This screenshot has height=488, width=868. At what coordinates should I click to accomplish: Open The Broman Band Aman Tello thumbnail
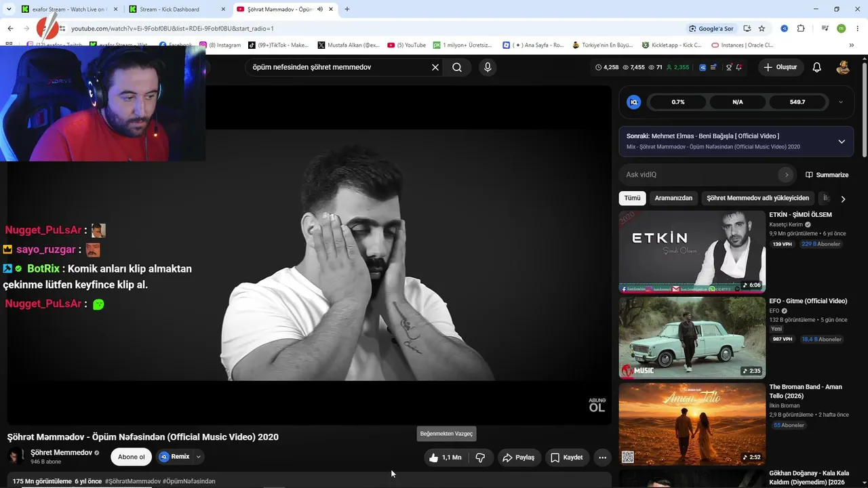coord(692,424)
